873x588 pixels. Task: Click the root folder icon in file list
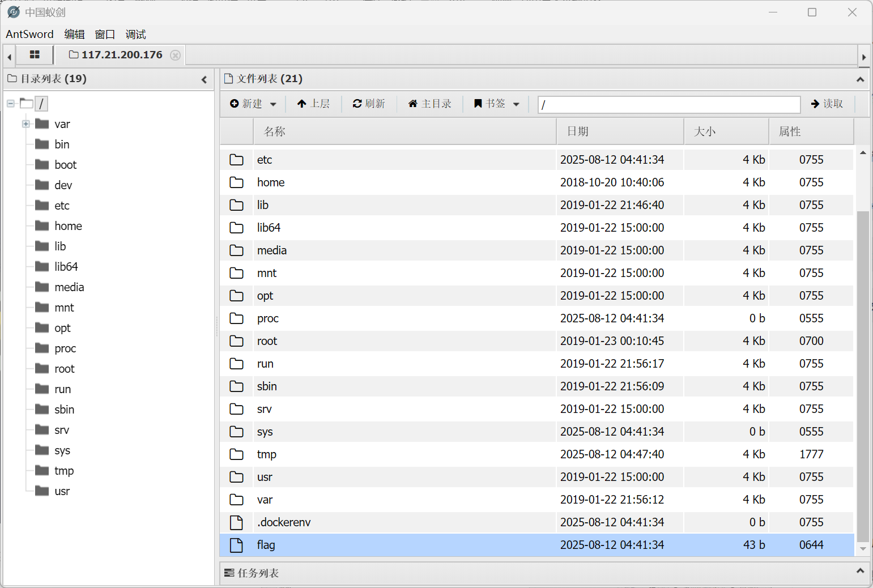236,341
